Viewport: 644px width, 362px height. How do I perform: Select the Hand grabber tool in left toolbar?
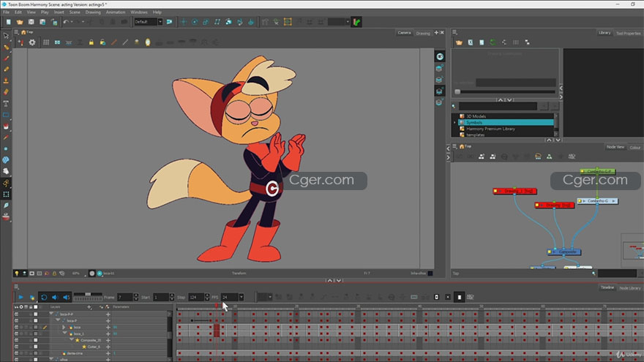pos(6,172)
